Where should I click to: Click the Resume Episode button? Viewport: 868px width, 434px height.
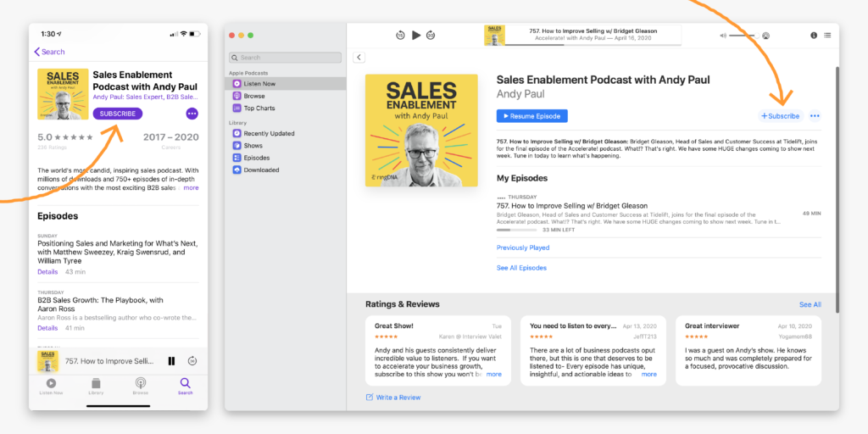[532, 116]
